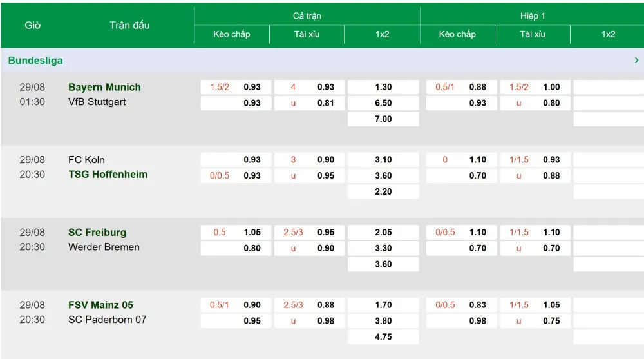Expand the Bundesliga section chevron arrow
The height and width of the screenshot is (359, 644).
636,61
